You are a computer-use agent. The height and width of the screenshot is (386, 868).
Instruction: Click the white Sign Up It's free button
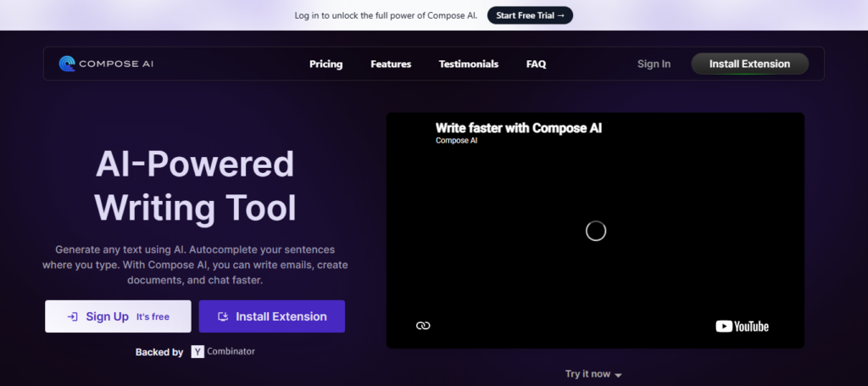[118, 316]
